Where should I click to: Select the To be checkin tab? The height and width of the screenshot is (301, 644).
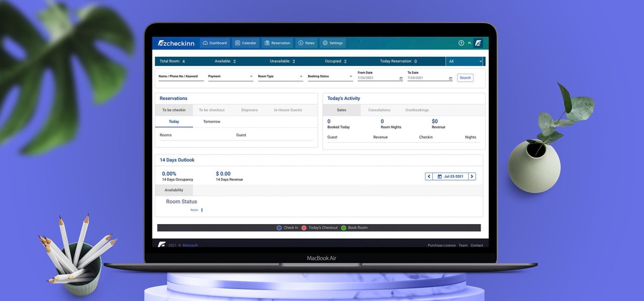coord(174,110)
